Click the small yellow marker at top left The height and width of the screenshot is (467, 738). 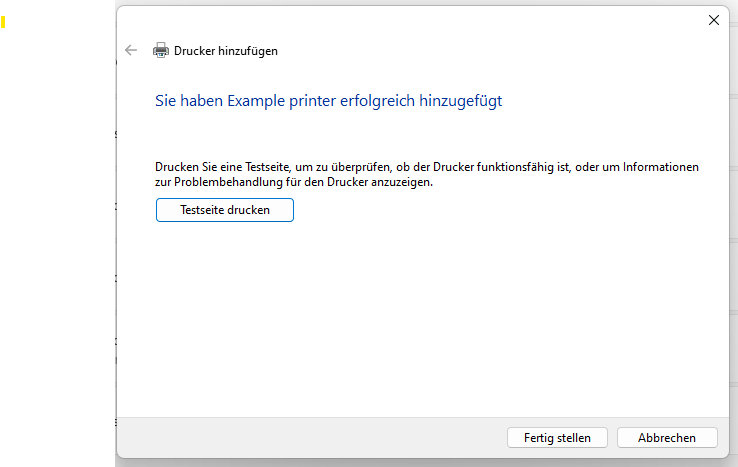click(4, 22)
